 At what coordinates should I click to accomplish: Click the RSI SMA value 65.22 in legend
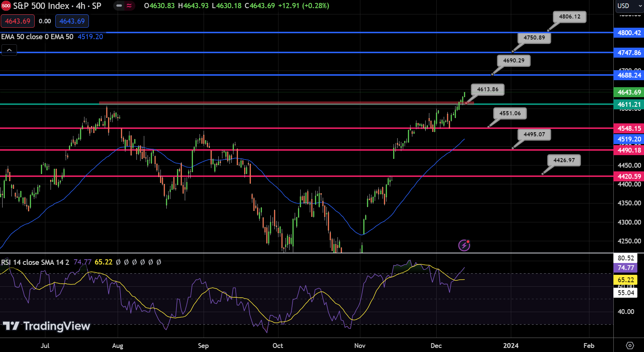103,262
